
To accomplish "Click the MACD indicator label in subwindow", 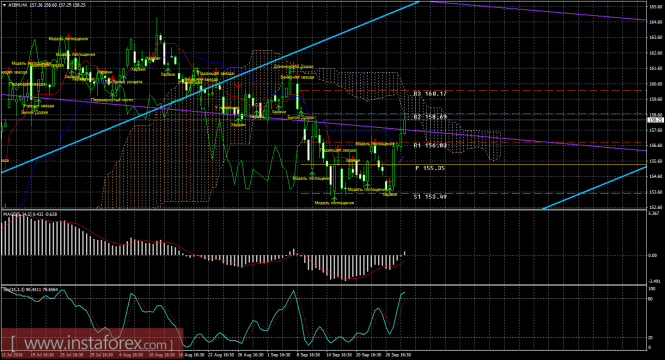I will coord(30,214).
